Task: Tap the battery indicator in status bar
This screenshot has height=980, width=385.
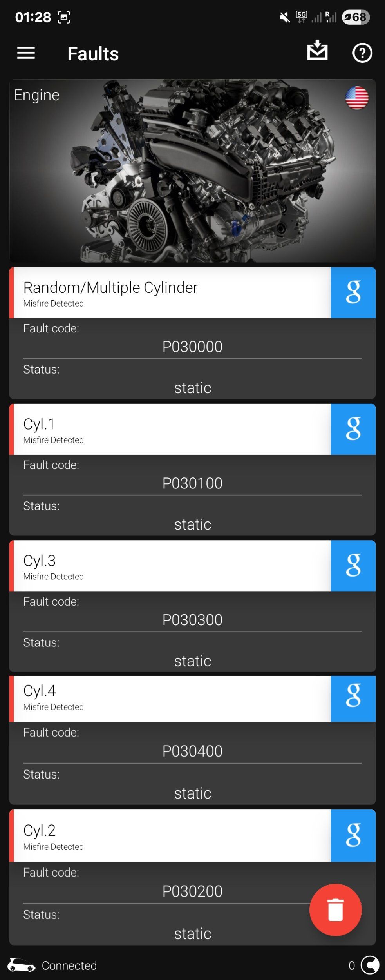Action: pos(356,17)
